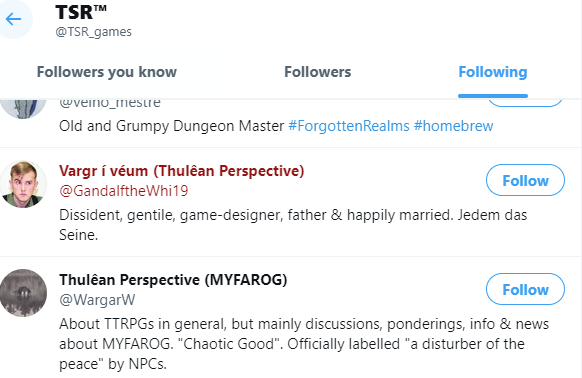Open the @WargarW avatar image
Screen dimensions: 582x378
coord(23,293)
